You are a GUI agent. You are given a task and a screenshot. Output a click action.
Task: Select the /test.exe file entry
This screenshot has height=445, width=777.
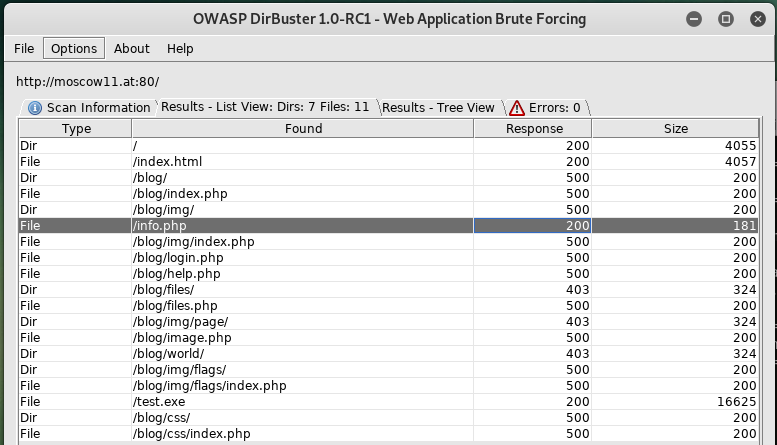[x=389, y=401]
